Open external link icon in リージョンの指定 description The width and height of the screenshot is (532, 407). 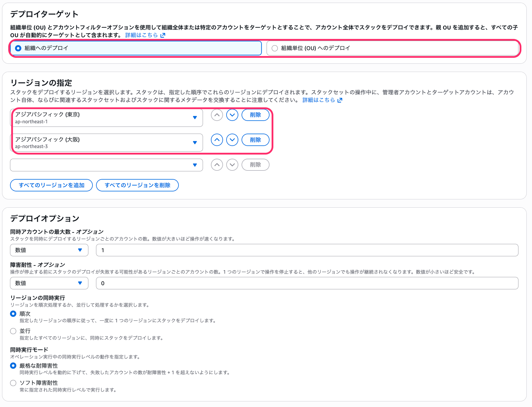point(341,100)
